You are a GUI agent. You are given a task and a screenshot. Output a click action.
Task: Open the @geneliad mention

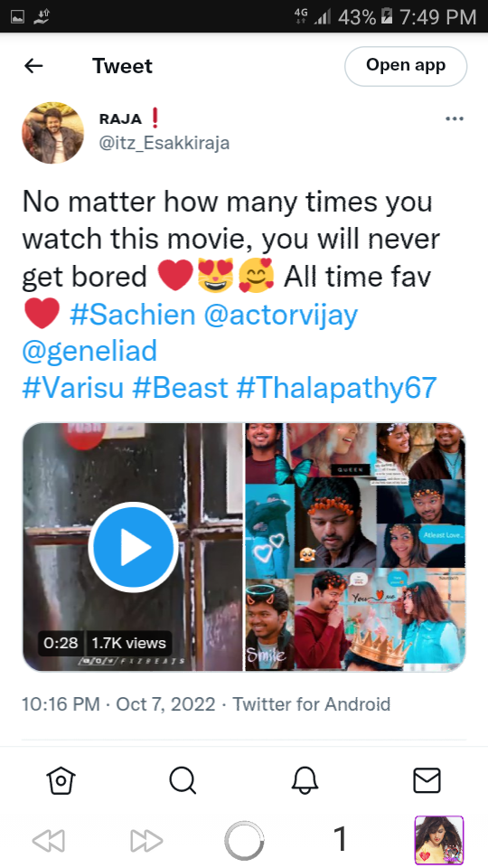pyautogui.click(x=89, y=351)
